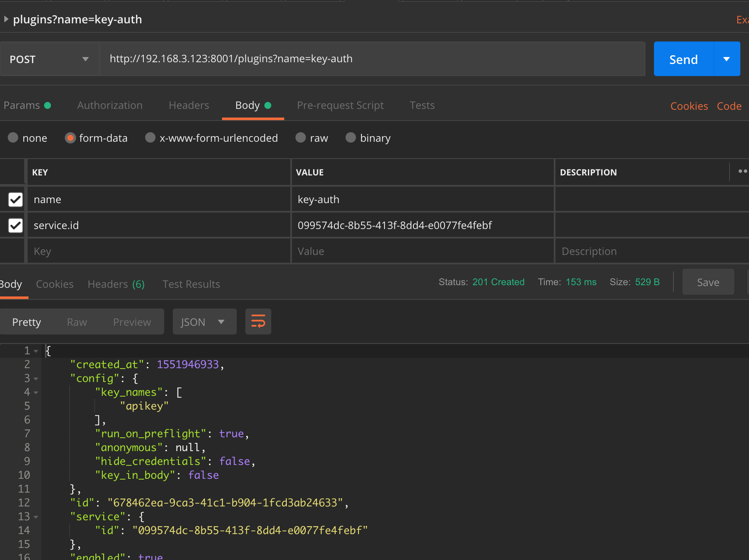The image size is (749, 560).
Task: Collapse the config object at line 3
Action: 36,379
